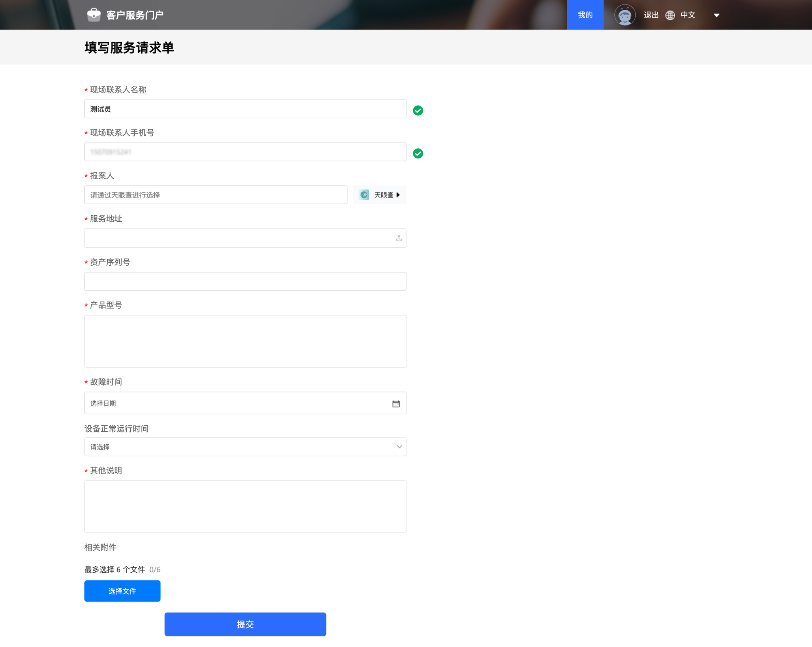Image resolution: width=812 pixels, height=647 pixels.
Task: Click green checkmark beside 现场联系人手机号
Action: (418, 154)
